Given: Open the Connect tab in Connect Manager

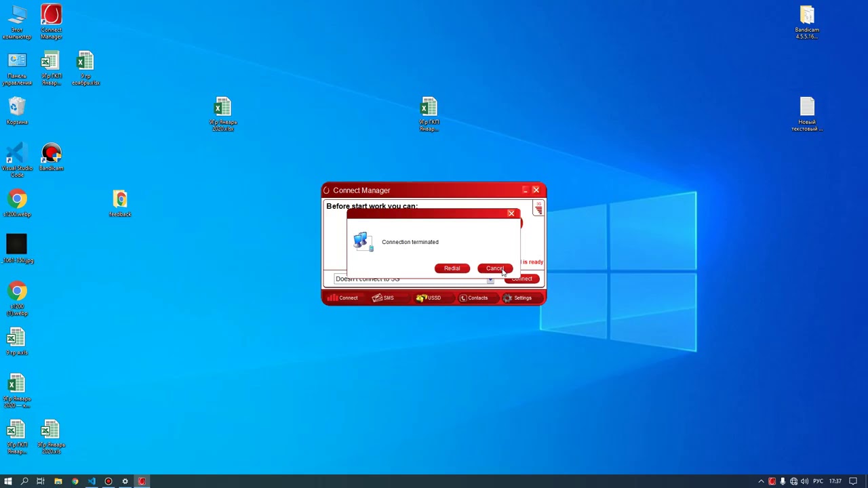Looking at the screenshot, I should [342, 298].
